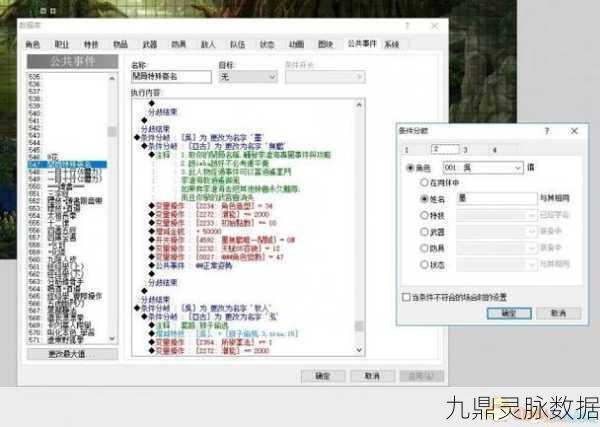Click the 执行内容 scrollbar thumb
The height and width of the screenshot is (427, 600).
pyautogui.click(x=359, y=326)
